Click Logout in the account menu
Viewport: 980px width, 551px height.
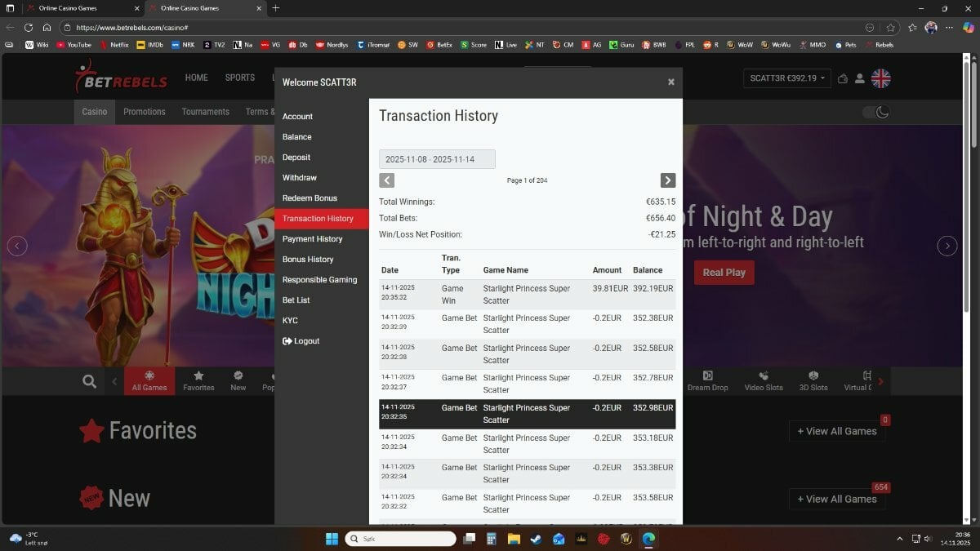301,341
